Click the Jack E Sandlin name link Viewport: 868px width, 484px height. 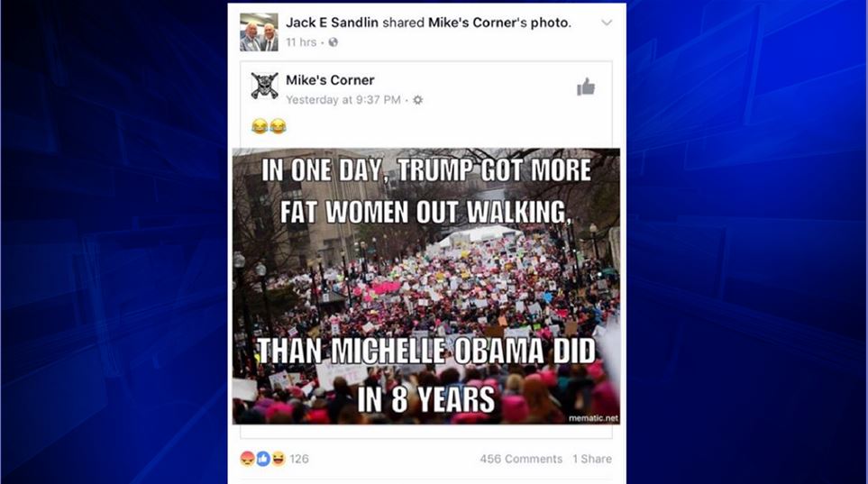click(332, 23)
